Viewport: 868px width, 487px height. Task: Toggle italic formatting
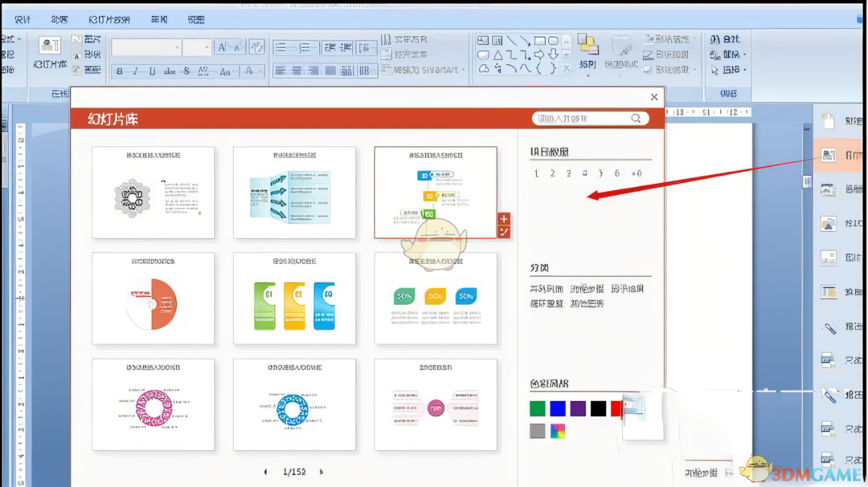point(136,71)
